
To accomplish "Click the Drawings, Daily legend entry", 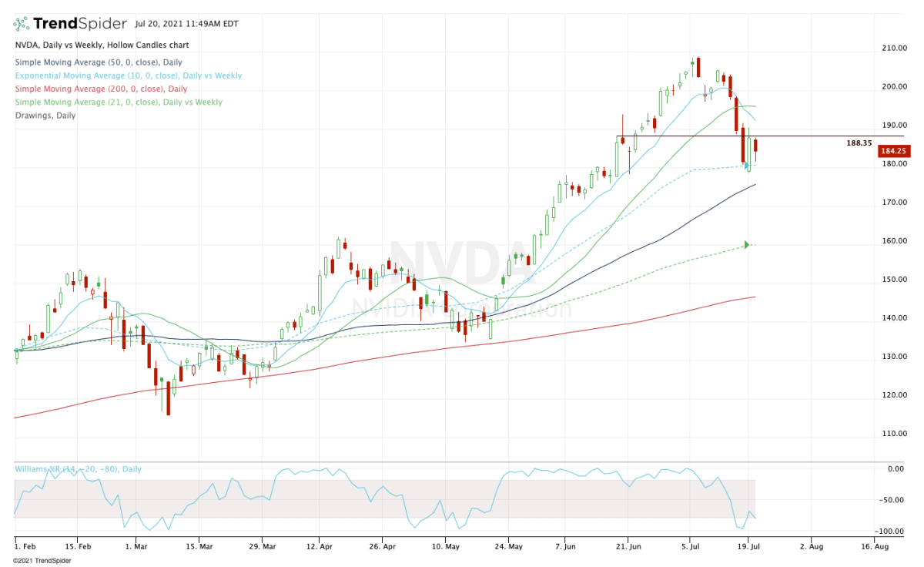I will tap(45, 116).
